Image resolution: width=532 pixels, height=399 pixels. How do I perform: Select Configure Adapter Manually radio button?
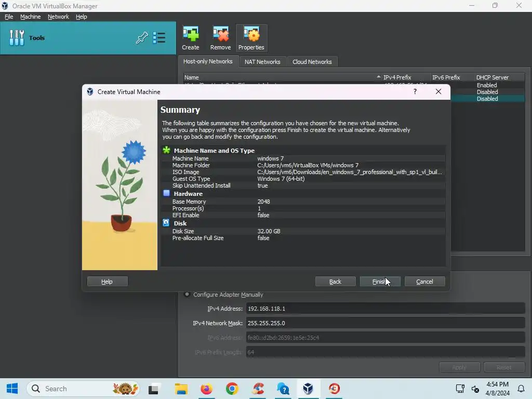[187, 294]
